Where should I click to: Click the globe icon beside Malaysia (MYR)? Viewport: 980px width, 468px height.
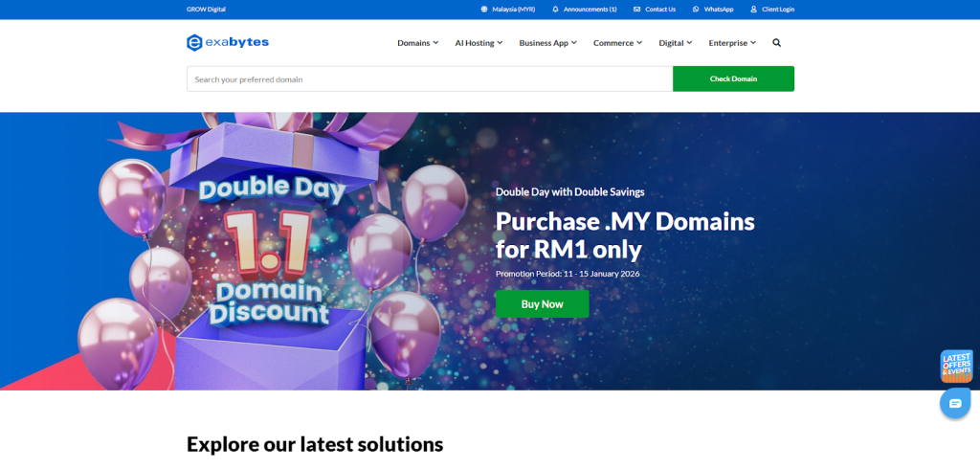point(483,10)
